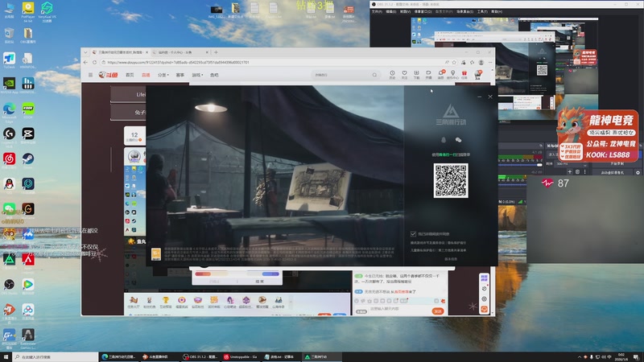Open the CapCut desktop shortcut
The image size is (644, 362).
pyautogui.click(x=28, y=135)
